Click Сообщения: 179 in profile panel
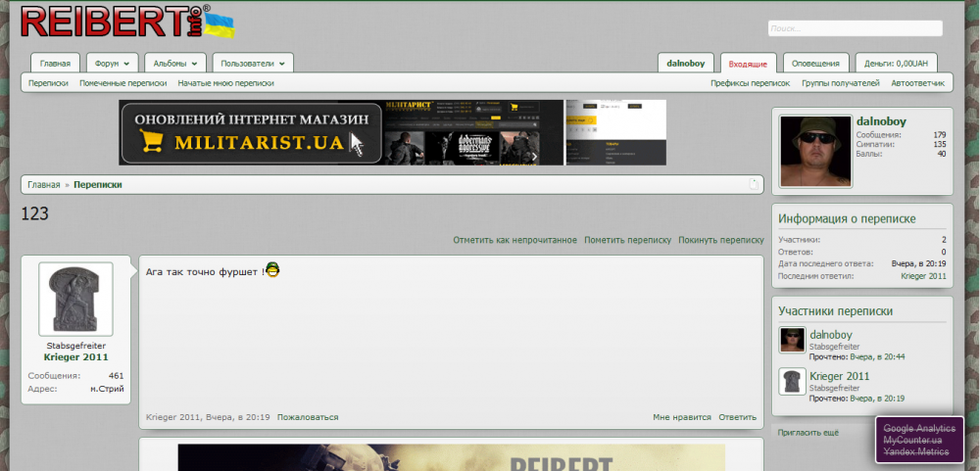The image size is (980, 471). point(901,135)
